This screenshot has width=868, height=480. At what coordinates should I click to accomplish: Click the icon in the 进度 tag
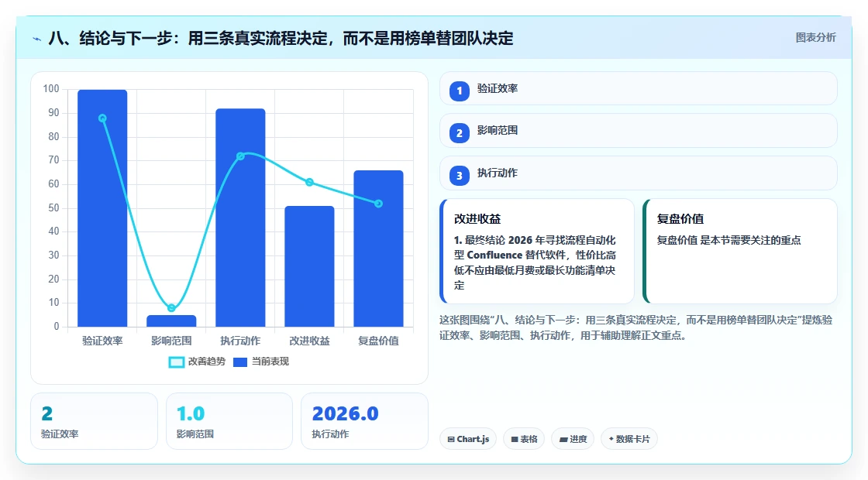tap(563, 439)
